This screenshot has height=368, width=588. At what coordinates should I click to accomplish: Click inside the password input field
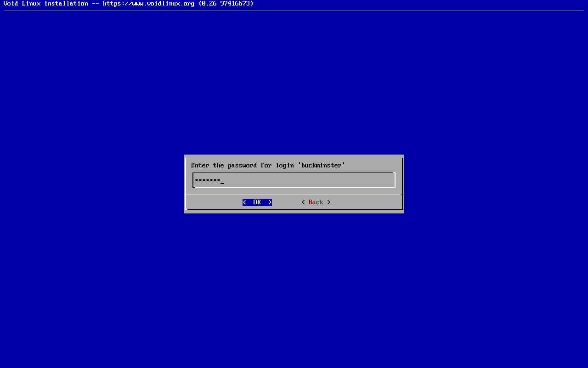click(x=294, y=180)
